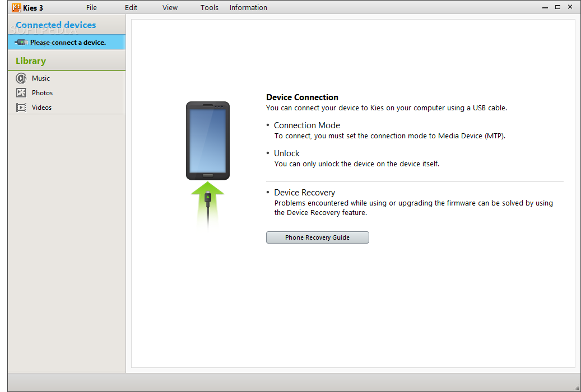
Task: Click the Music library icon
Action: click(21, 78)
